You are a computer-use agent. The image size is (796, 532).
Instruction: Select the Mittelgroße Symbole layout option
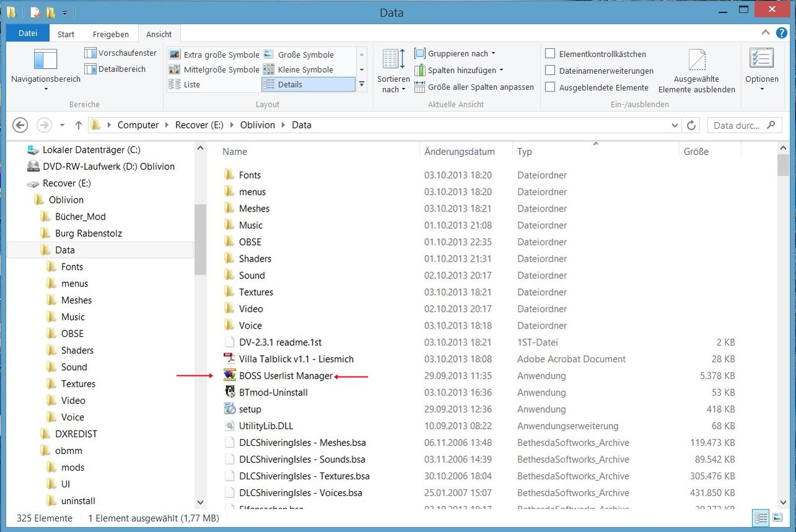214,69
